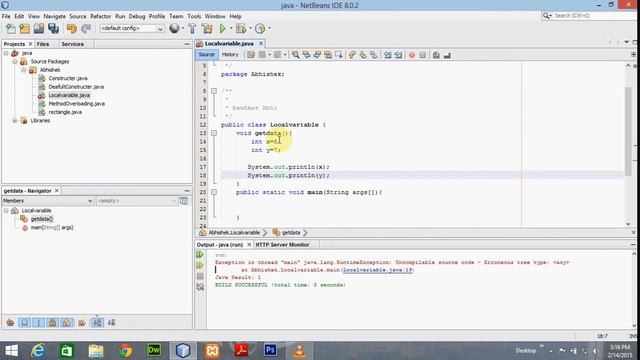Image resolution: width=640 pixels, height=360 pixels.
Task: Switch to the Files tab
Action: tap(43, 44)
